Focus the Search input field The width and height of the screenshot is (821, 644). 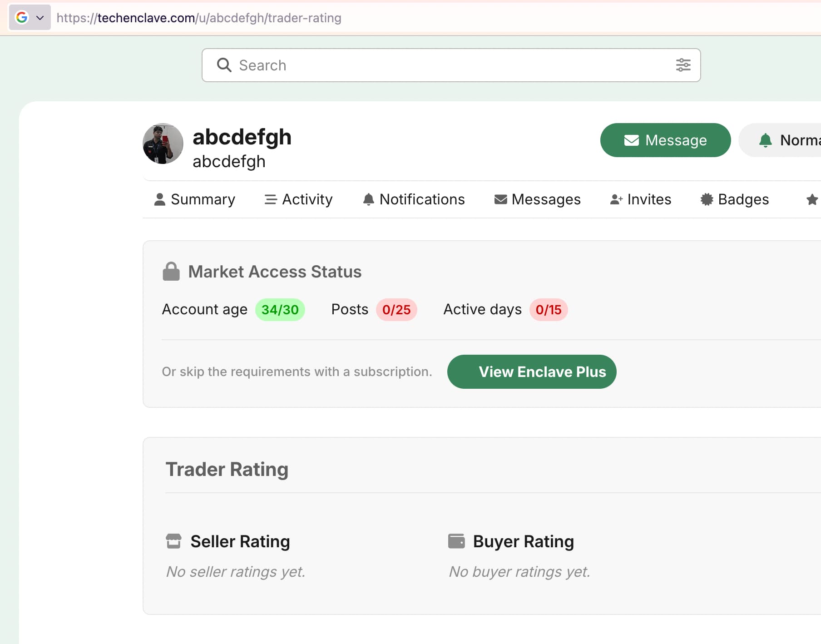(451, 65)
